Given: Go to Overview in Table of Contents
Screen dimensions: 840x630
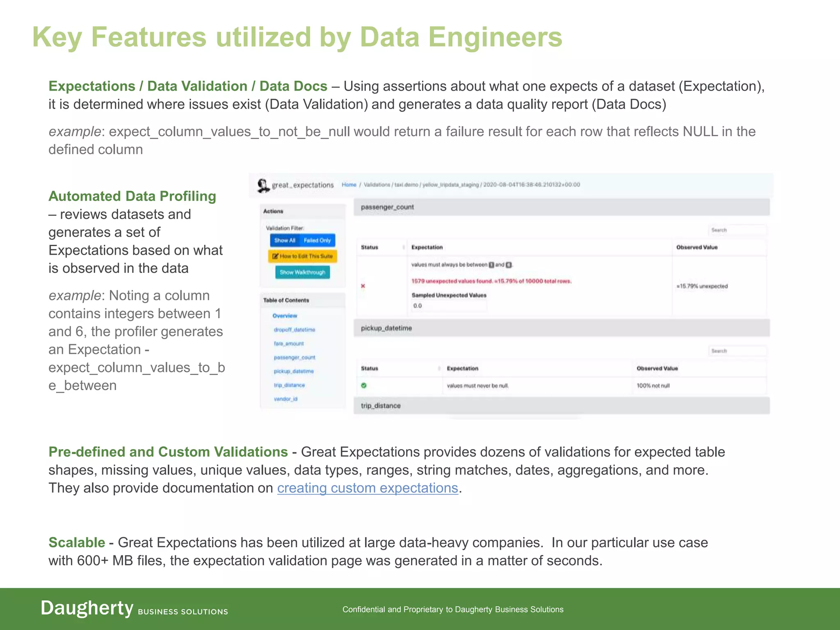Looking at the screenshot, I should pyautogui.click(x=285, y=316).
